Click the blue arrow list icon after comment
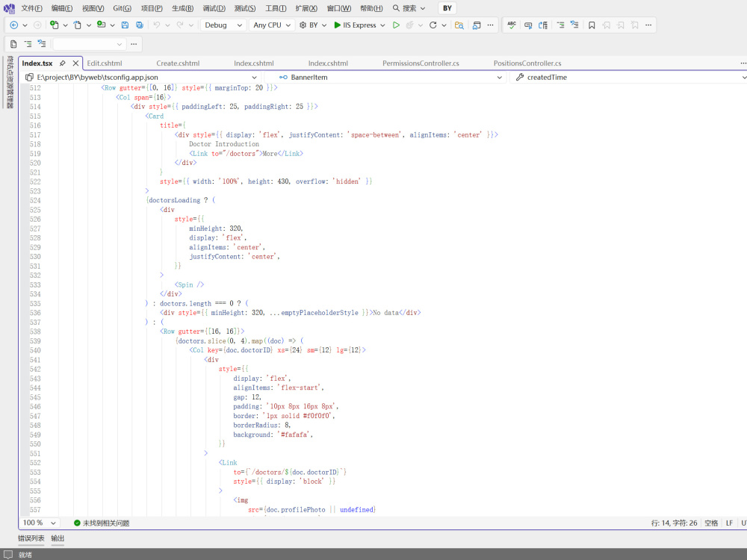Screen dimensions: 747x560 click(543, 25)
